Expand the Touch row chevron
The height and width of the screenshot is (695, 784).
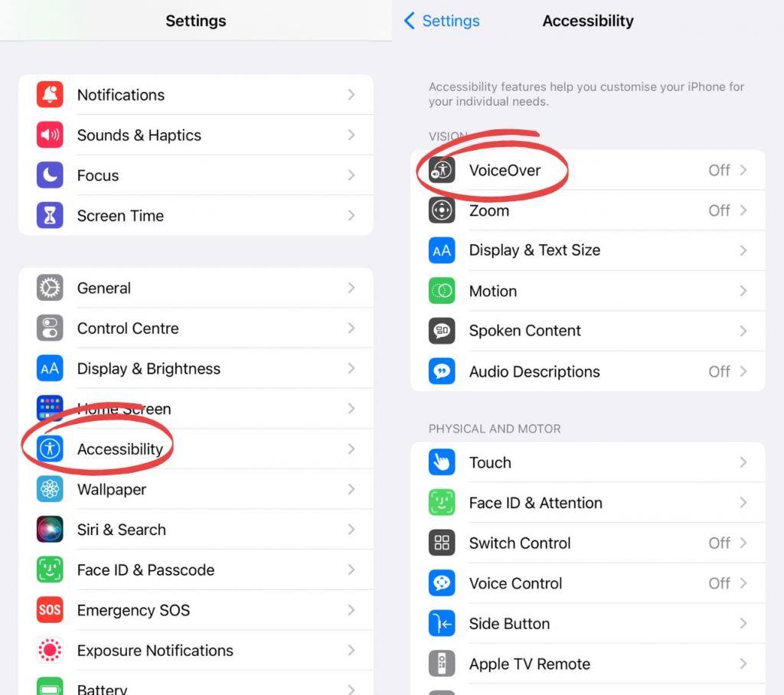tap(743, 462)
